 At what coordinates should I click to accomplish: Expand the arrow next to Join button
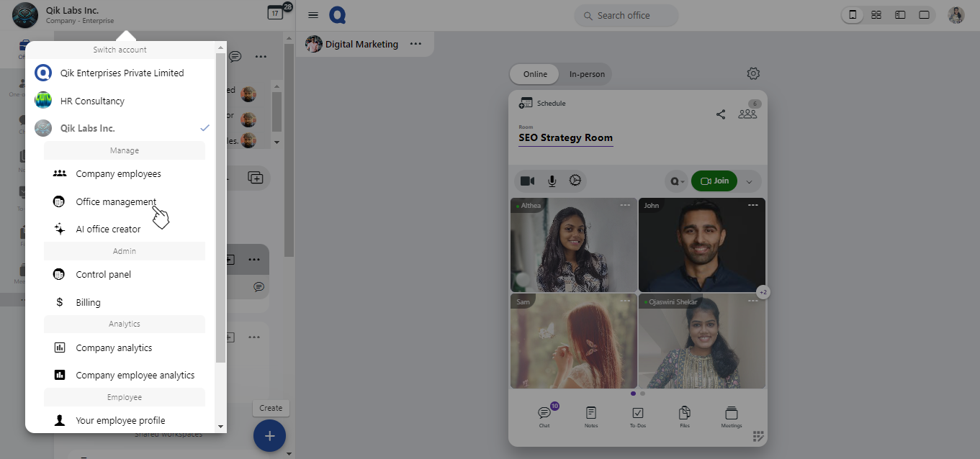click(749, 182)
